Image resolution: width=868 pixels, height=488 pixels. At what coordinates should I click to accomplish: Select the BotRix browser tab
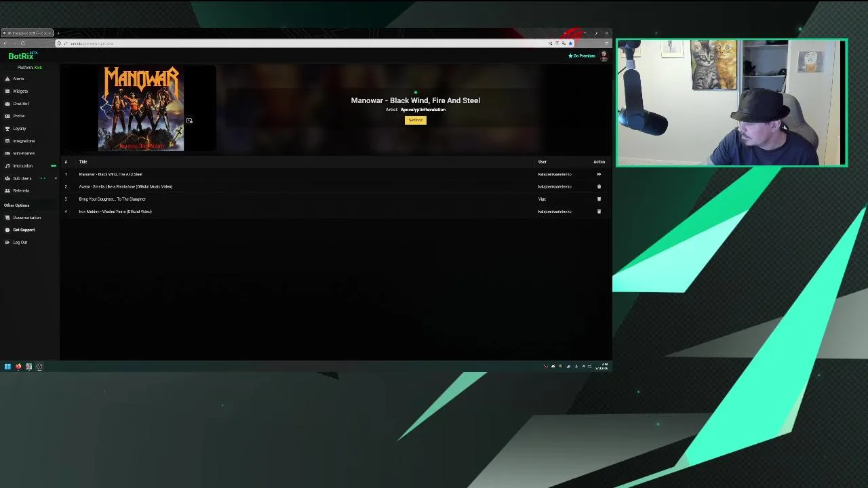click(27, 33)
